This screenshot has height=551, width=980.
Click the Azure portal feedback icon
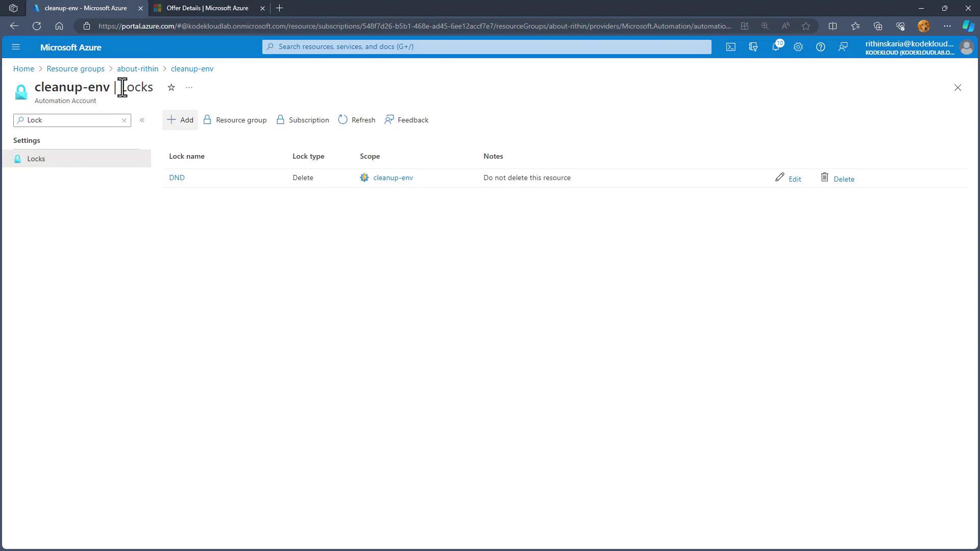843,47
